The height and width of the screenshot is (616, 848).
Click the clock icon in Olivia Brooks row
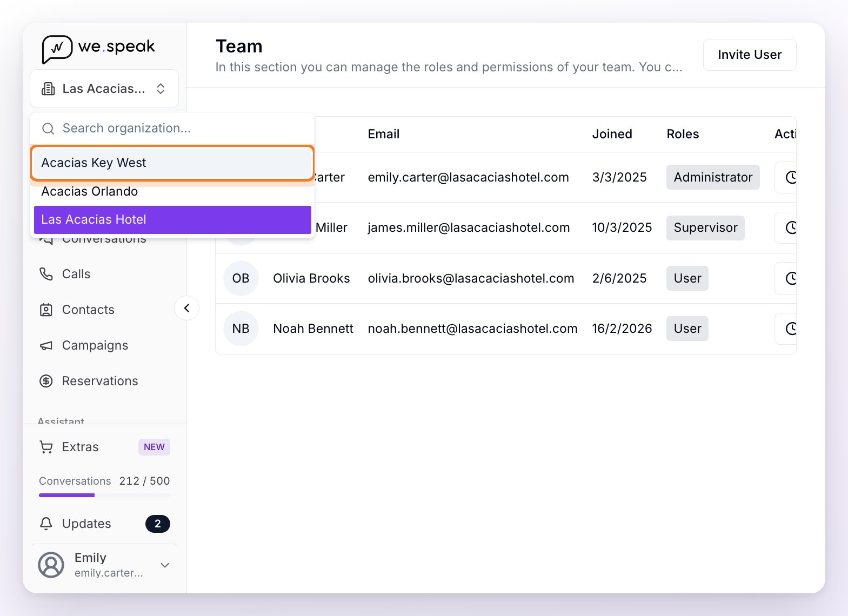(x=791, y=278)
